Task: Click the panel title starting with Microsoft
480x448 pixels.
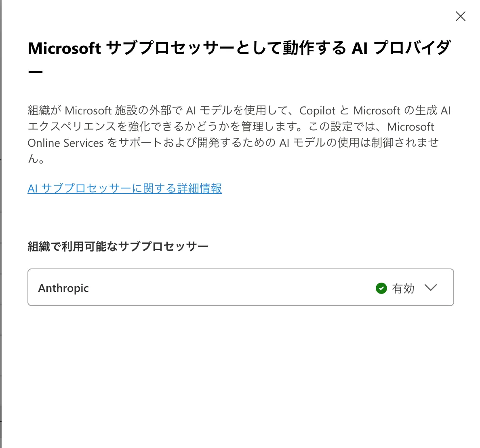Action: (x=64, y=48)
